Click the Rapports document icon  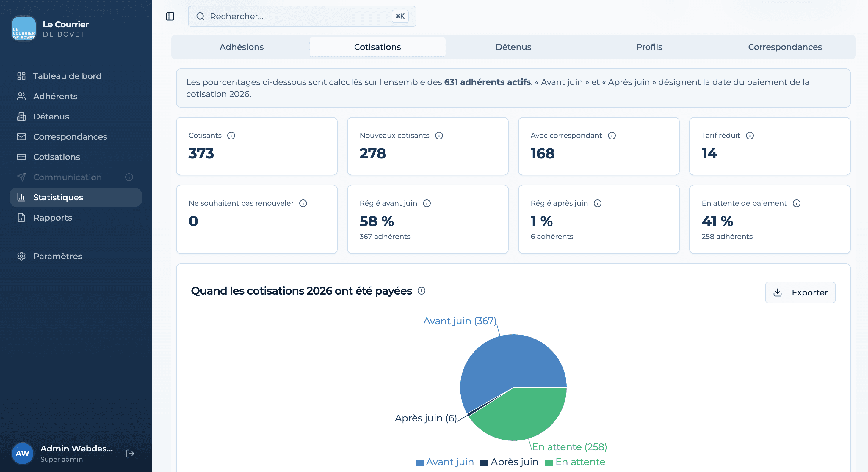(x=21, y=218)
